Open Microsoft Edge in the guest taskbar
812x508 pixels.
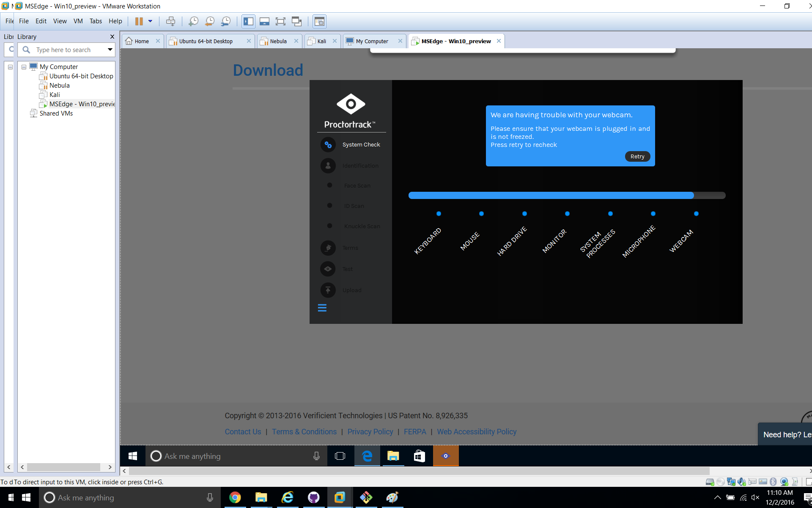point(367,456)
